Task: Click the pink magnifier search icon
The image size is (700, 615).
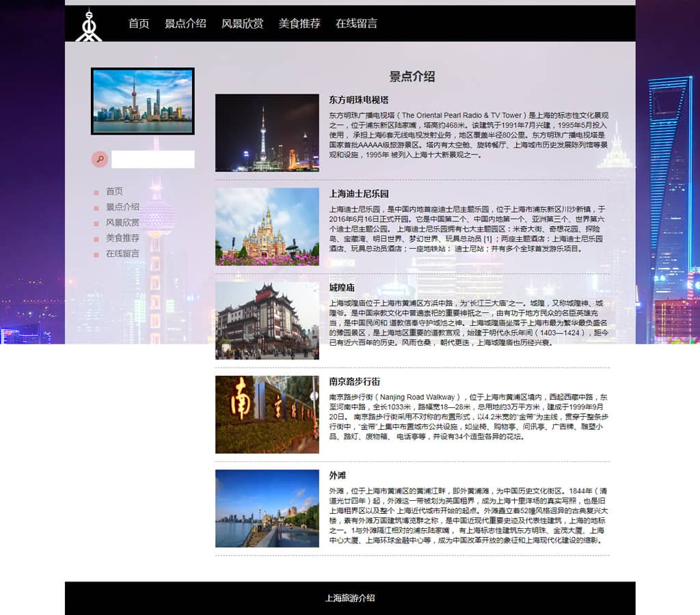Action: (x=100, y=159)
